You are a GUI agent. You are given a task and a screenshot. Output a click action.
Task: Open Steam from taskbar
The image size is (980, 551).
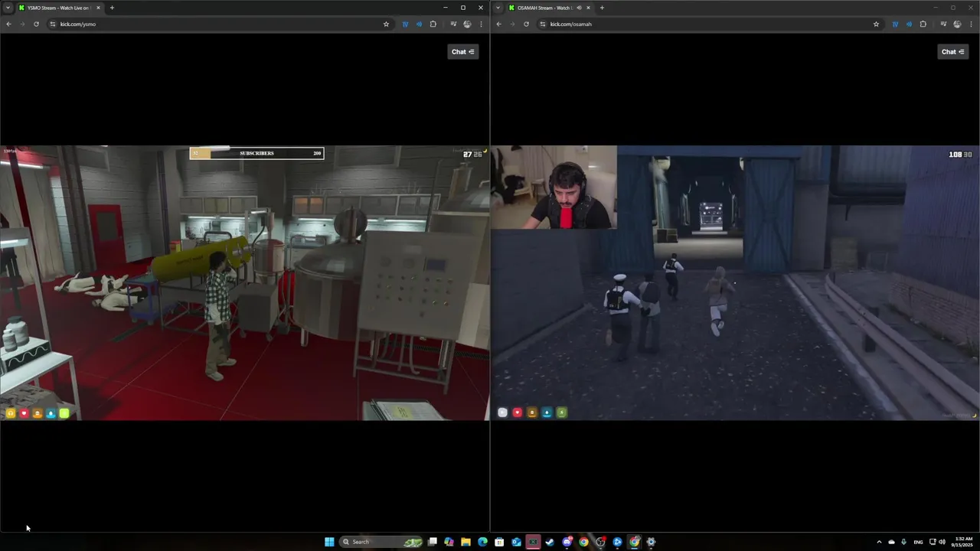[x=550, y=542]
